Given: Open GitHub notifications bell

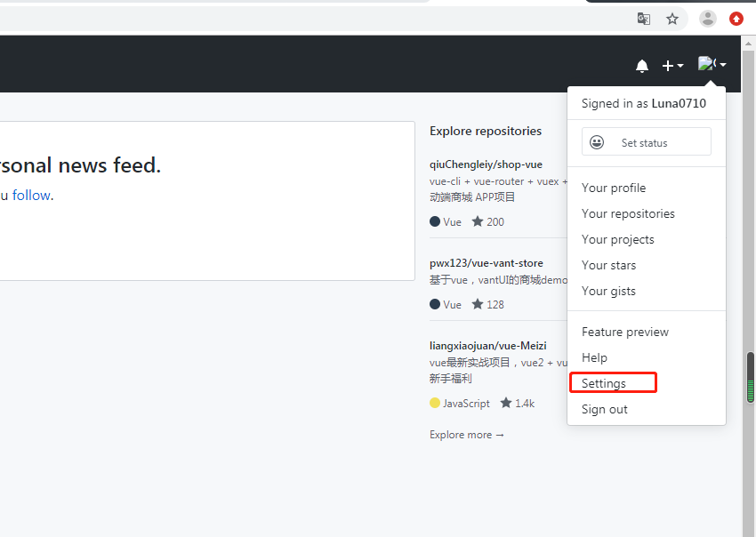Looking at the screenshot, I should coord(642,66).
